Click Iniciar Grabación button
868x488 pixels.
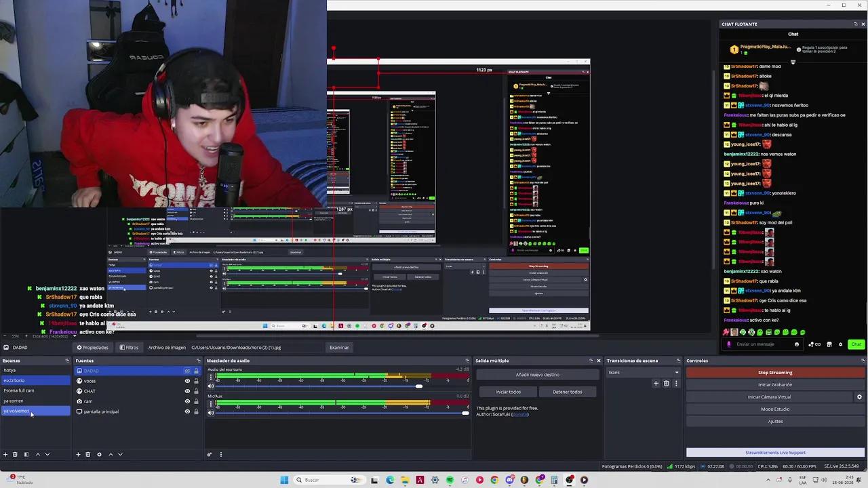click(775, 385)
